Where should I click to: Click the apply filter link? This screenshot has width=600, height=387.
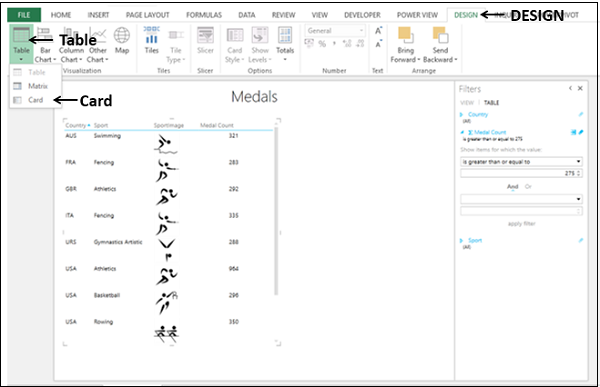(x=521, y=224)
